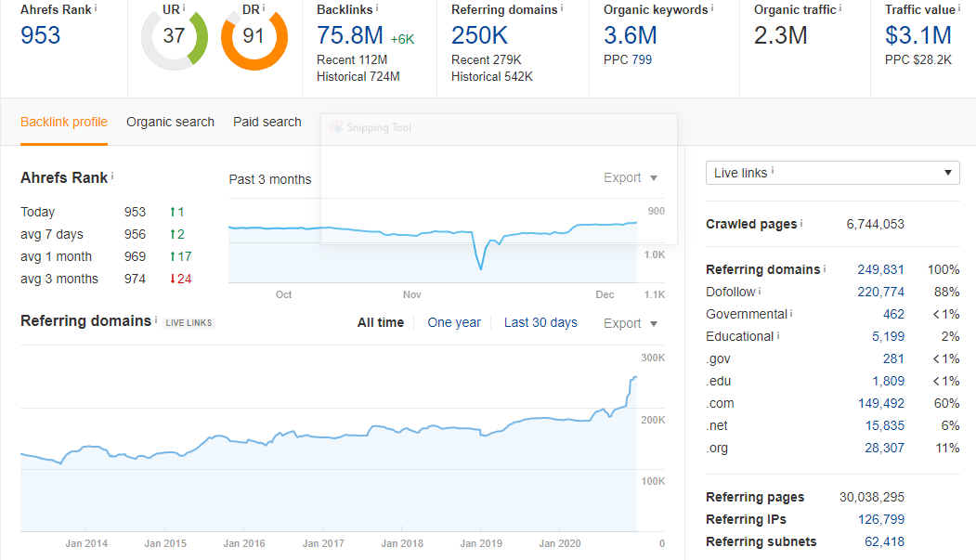Open the Export dropdown on the rank chart

(x=630, y=177)
